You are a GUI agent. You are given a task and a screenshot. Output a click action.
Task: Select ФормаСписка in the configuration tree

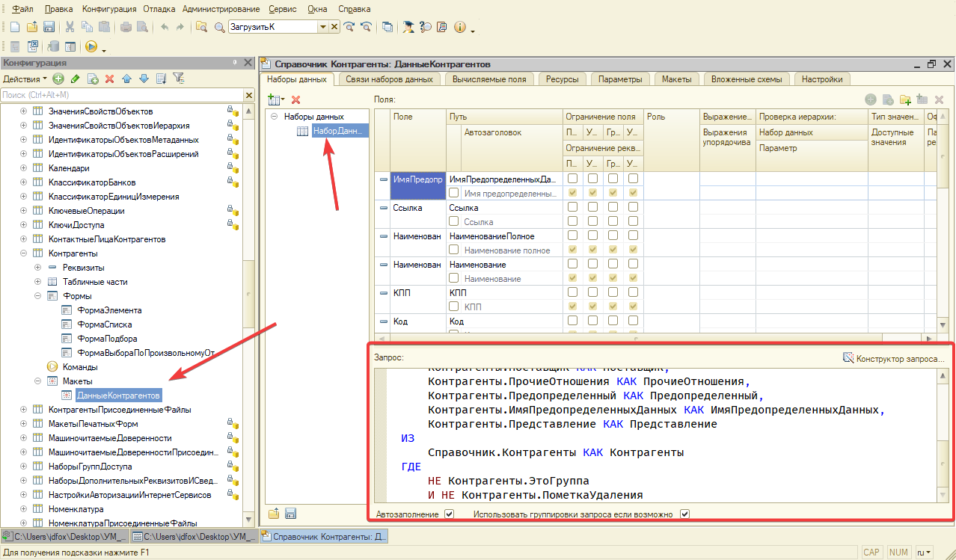105,324
